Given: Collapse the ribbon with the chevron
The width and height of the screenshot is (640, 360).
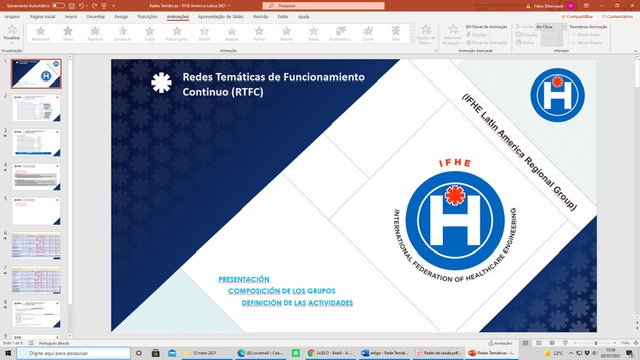Looking at the screenshot, I should tap(635, 51).
